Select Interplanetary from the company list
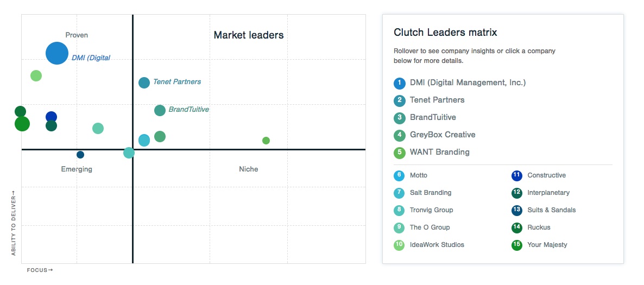644x285 pixels. pos(548,193)
